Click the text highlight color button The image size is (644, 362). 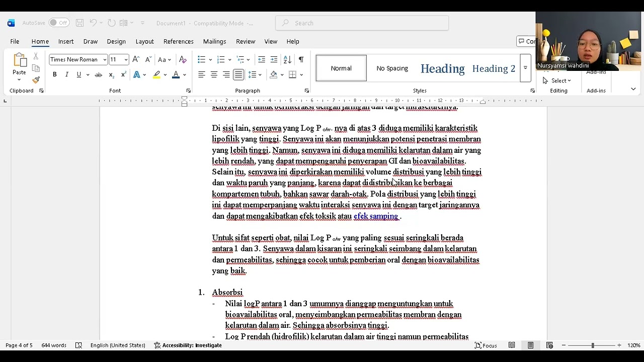157,75
